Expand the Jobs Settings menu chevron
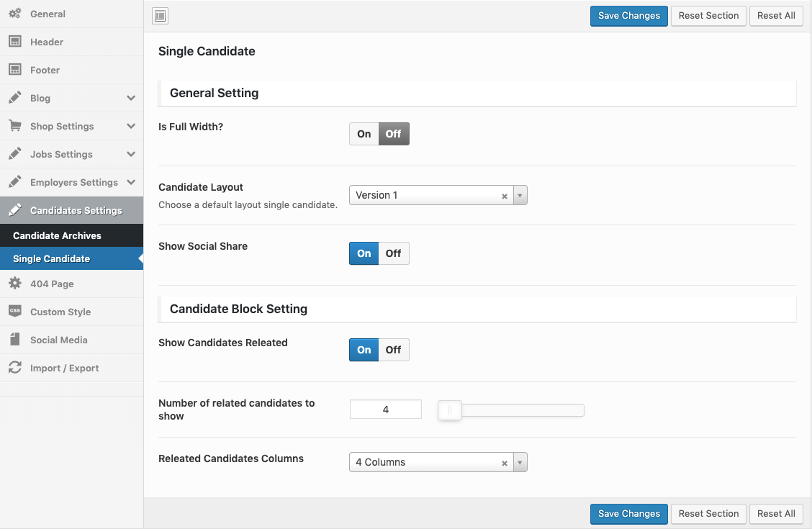This screenshot has width=812, height=529. [130, 154]
